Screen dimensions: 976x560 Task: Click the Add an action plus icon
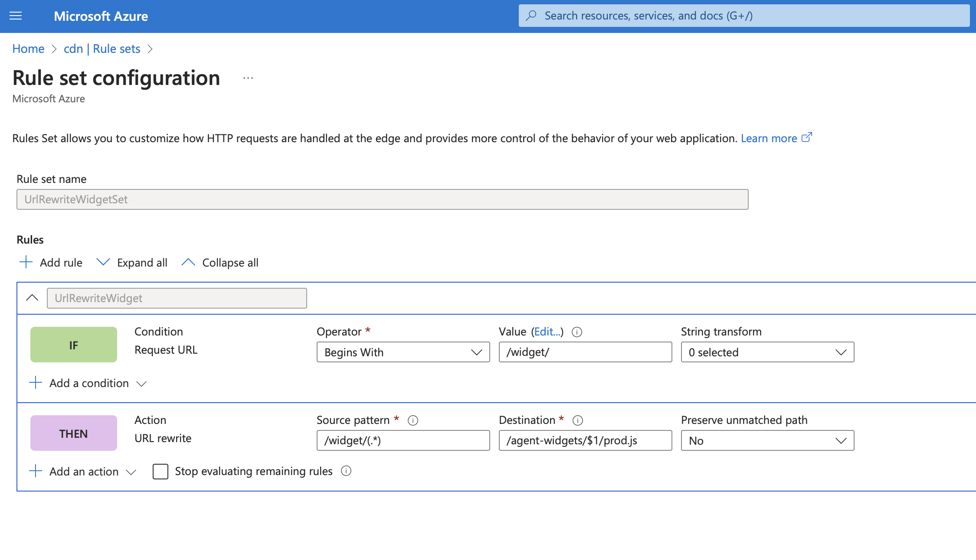coord(36,471)
